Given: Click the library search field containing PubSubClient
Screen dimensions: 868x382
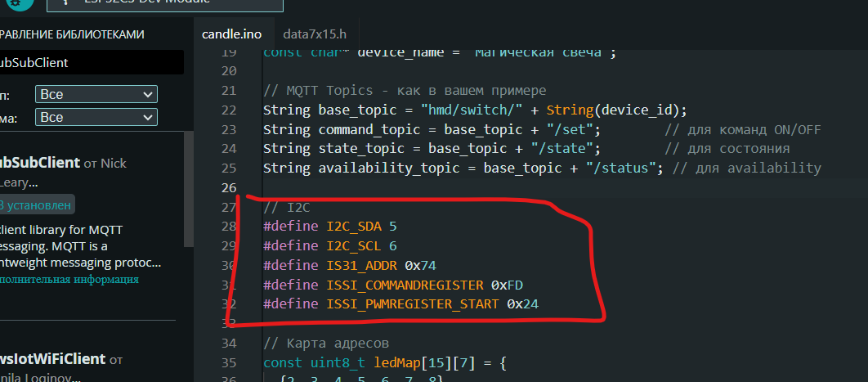Looking at the screenshot, I should pos(90,62).
